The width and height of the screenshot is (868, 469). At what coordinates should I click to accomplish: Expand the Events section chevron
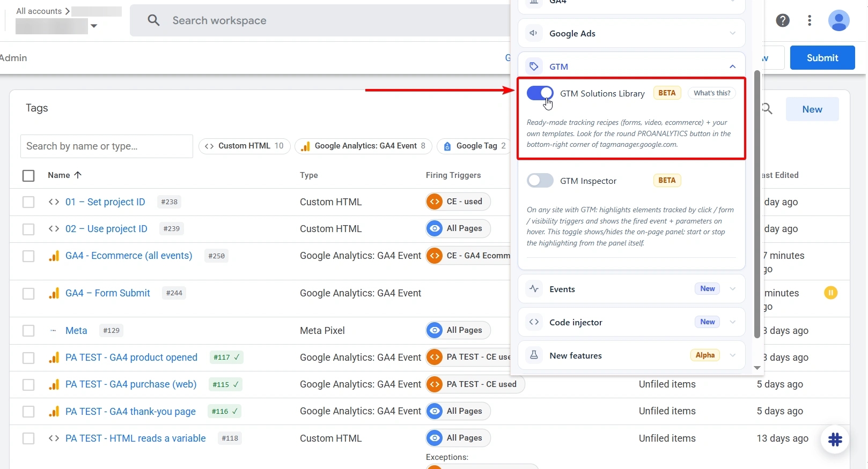click(732, 289)
